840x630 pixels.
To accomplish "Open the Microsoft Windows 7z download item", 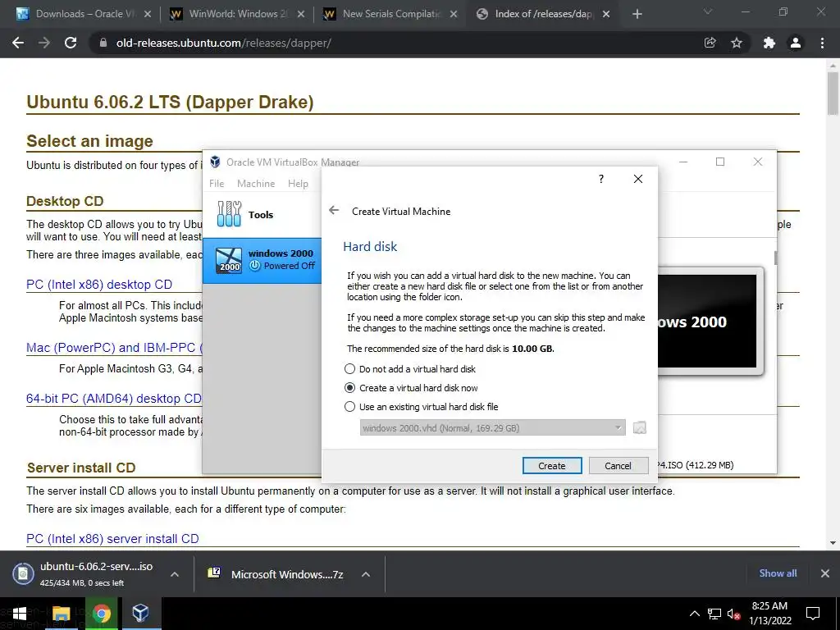I will 276,574.
